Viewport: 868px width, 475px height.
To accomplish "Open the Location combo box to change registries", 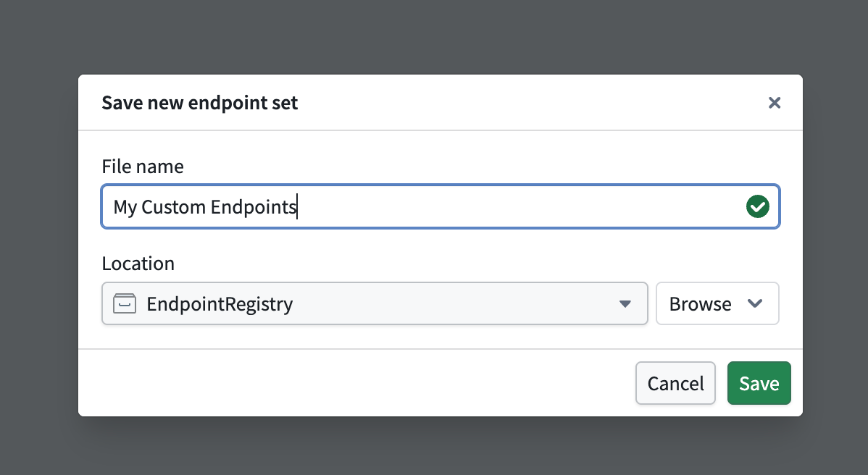I will click(374, 303).
